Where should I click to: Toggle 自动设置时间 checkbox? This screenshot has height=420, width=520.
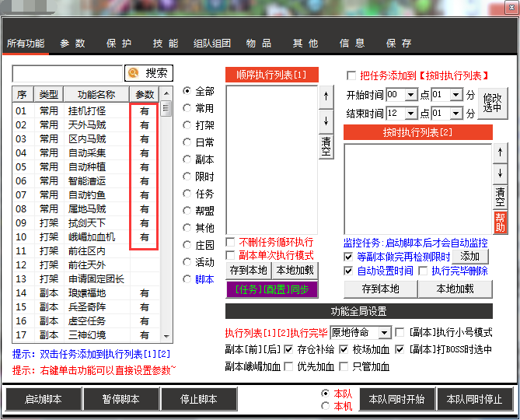348,271
